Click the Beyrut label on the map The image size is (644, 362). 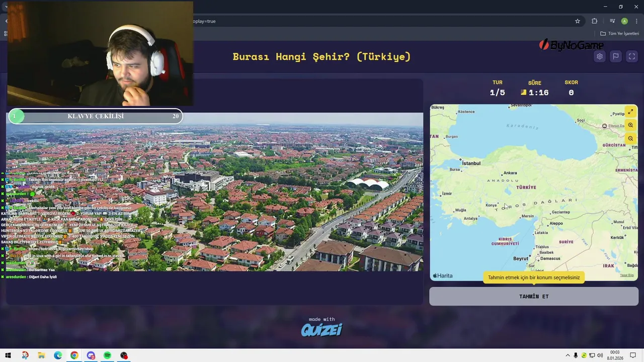[521, 258]
